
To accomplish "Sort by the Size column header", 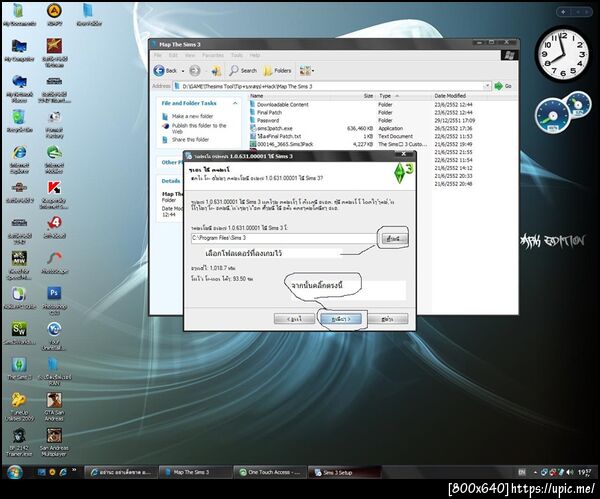I will coord(366,96).
